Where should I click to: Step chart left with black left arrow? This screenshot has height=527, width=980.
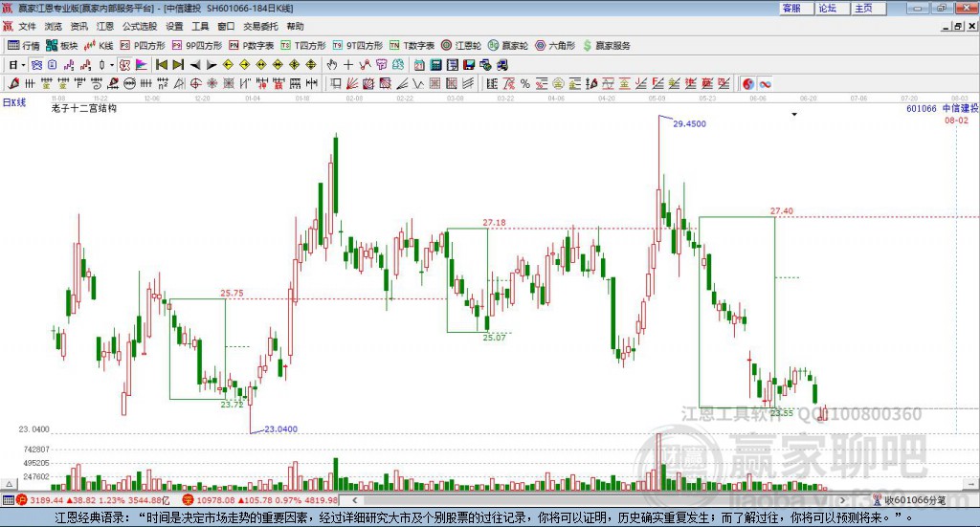[x=195, y=65]
